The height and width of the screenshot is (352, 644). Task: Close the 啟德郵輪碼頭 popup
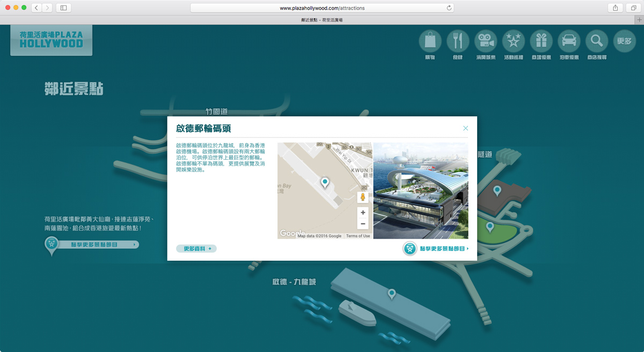465,128
